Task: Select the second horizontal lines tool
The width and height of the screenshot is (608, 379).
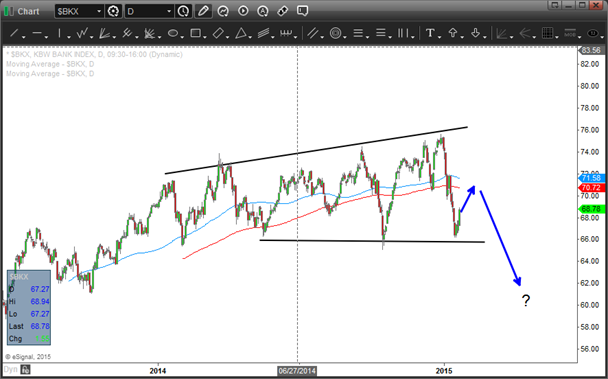Action: tap(381, 33)
